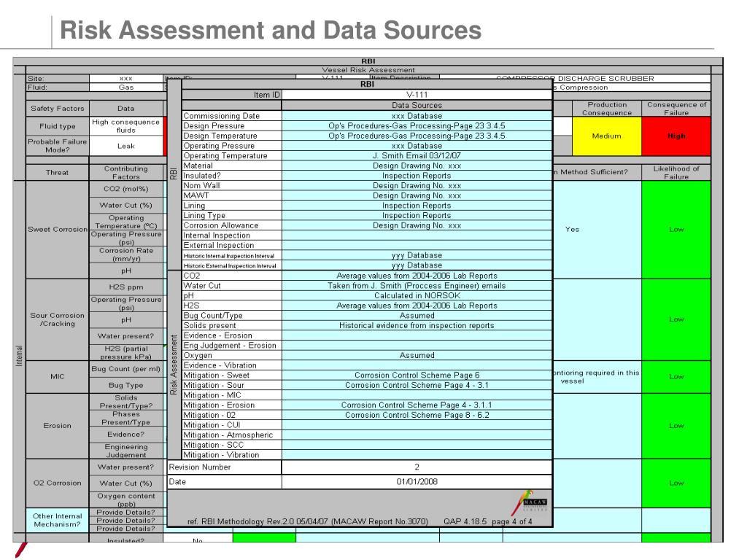This screenshot has width=747, height=560.
Task: Click the vertical 'Risk Assessment' section label
Action: pyautogui.click(x=174, y=365)
